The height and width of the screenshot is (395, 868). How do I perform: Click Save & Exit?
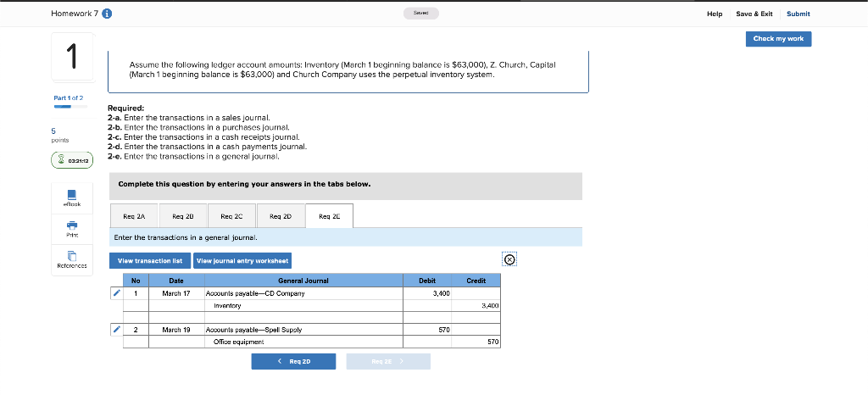pos(754,14)
